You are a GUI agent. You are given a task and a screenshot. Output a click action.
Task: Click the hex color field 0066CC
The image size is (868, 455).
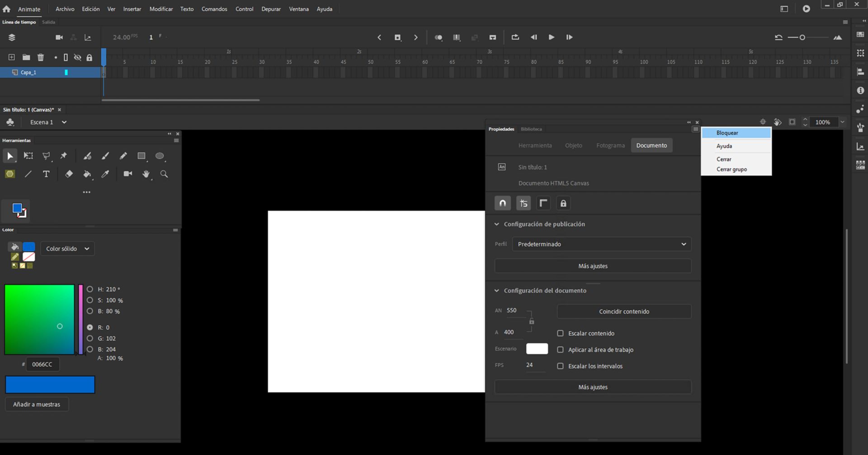42,364
